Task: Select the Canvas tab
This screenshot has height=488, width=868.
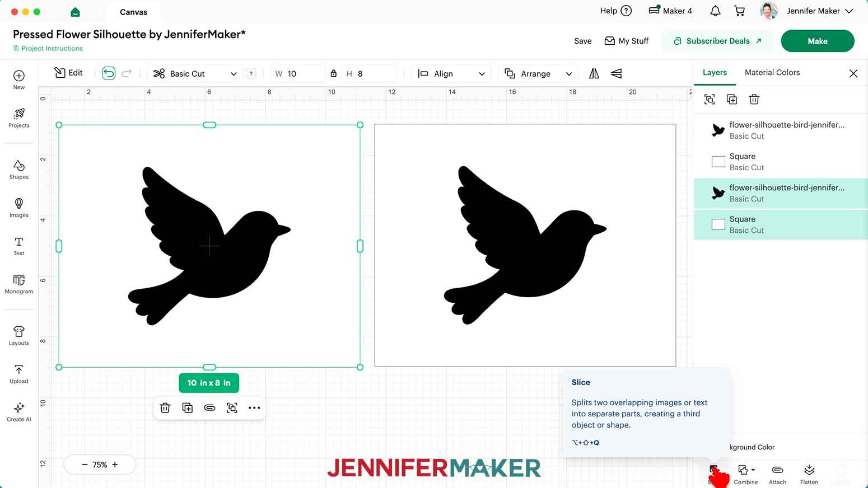Action: [x=133, y=12]
